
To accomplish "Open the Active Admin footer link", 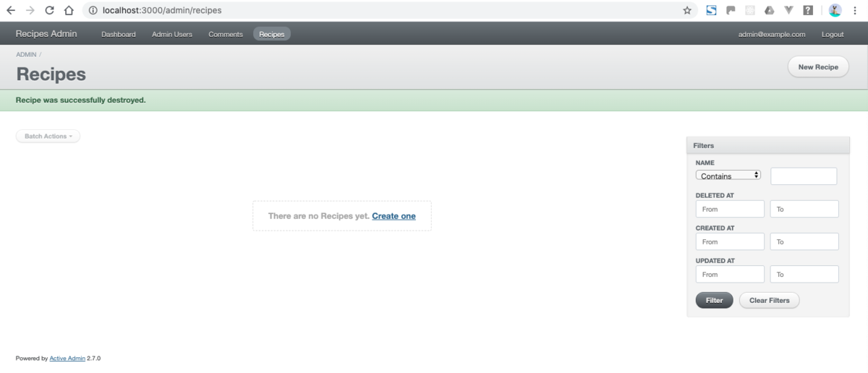I will [x=67, y=358].
